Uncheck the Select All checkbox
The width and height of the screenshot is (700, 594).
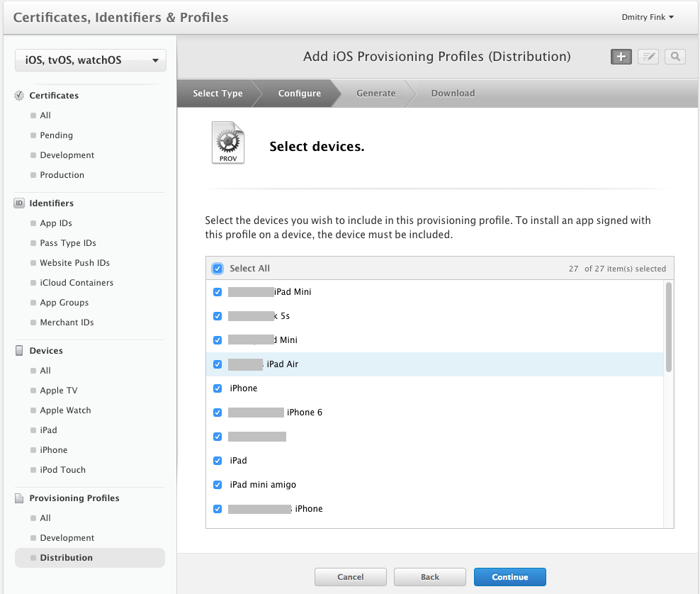coord(218,269)
